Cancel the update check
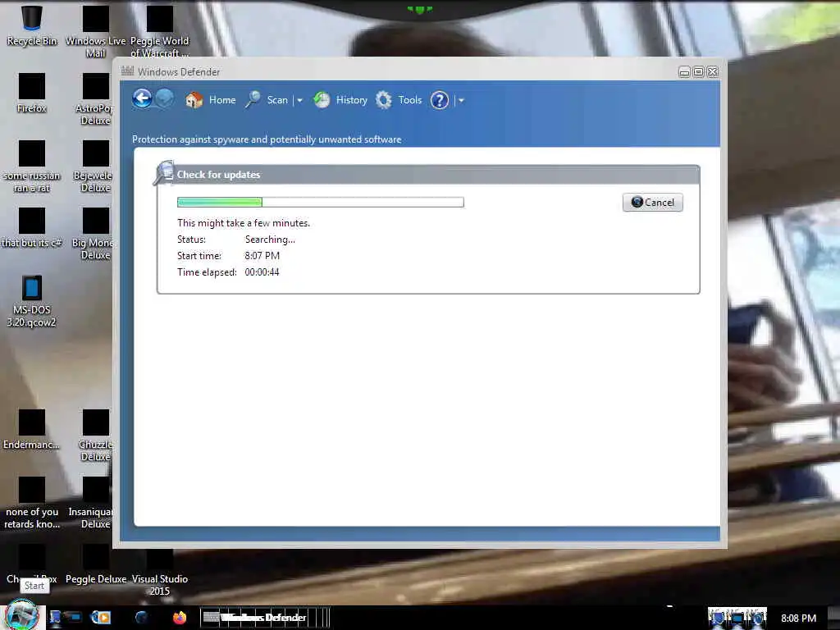This screenshot has width=840, height=630. (x=652, y=203)
